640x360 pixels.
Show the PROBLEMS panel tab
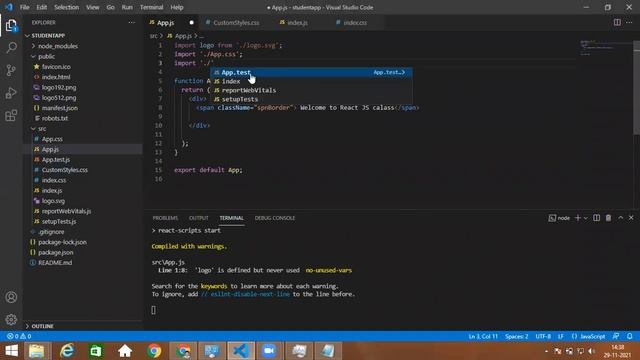click(x=165, y=218)
